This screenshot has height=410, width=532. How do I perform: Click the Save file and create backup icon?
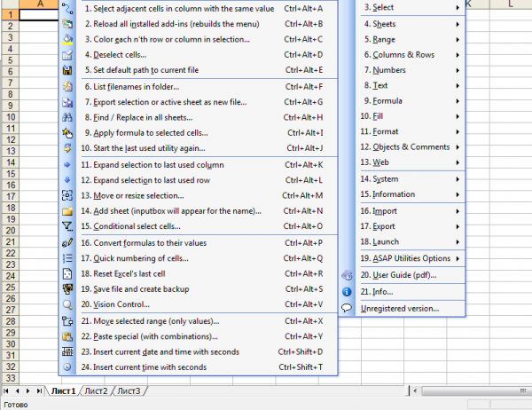(x=67, y=289)
